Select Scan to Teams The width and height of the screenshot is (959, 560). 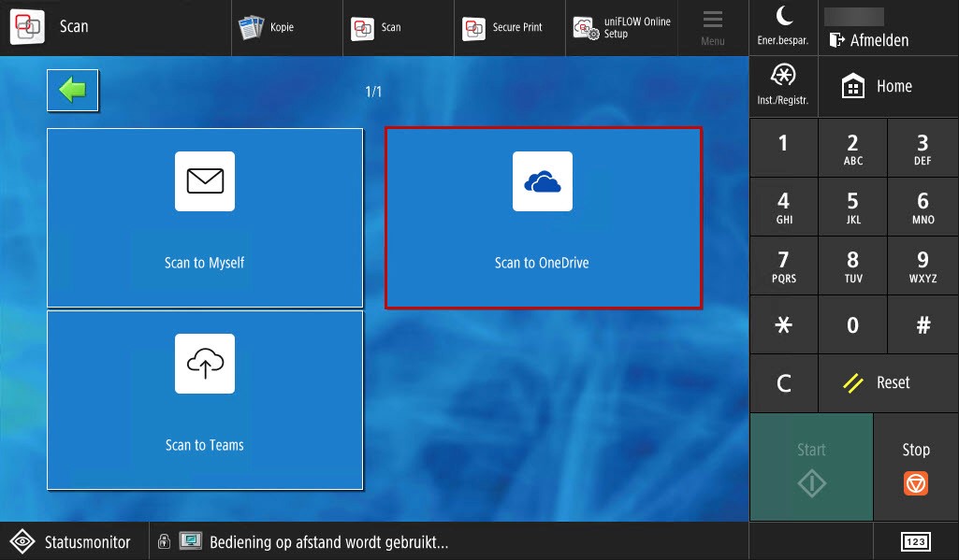[x=204, y=400]
